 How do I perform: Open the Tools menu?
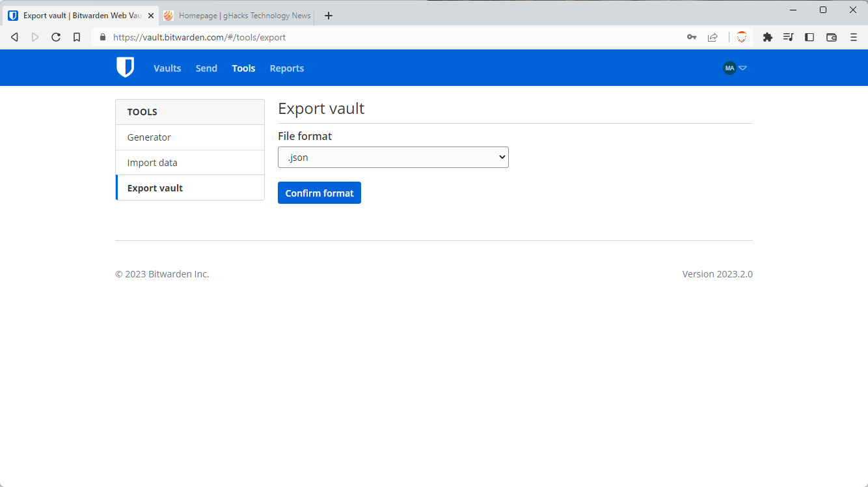(243, 68)
